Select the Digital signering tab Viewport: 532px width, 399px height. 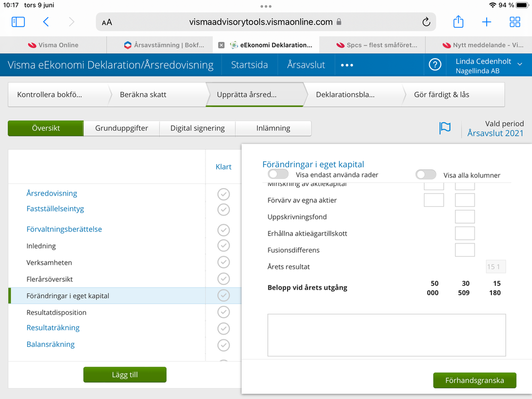coord(198,128)
